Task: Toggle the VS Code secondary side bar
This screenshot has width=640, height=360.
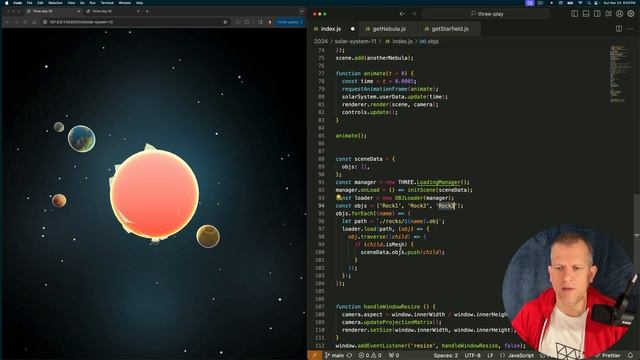Action: click(597, 14)
